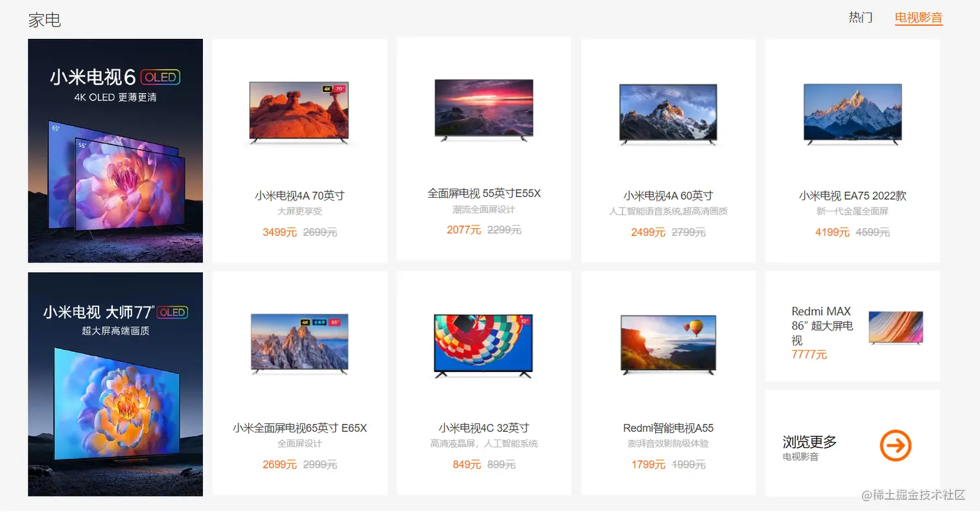Open the 小米电视4A 60英寸 title link
The height and width of the screenshot is (516, 980).
click(668, 195)
